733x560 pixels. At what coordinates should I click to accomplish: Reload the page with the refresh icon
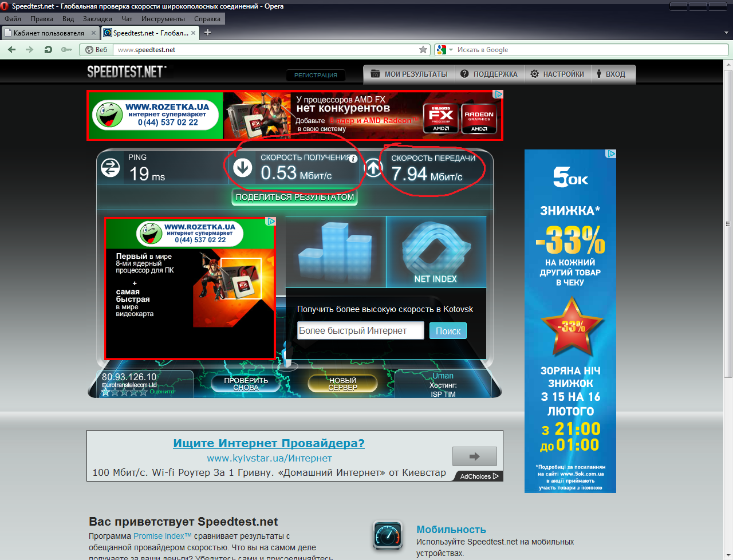pyautogui.click(x=48, y=50)
